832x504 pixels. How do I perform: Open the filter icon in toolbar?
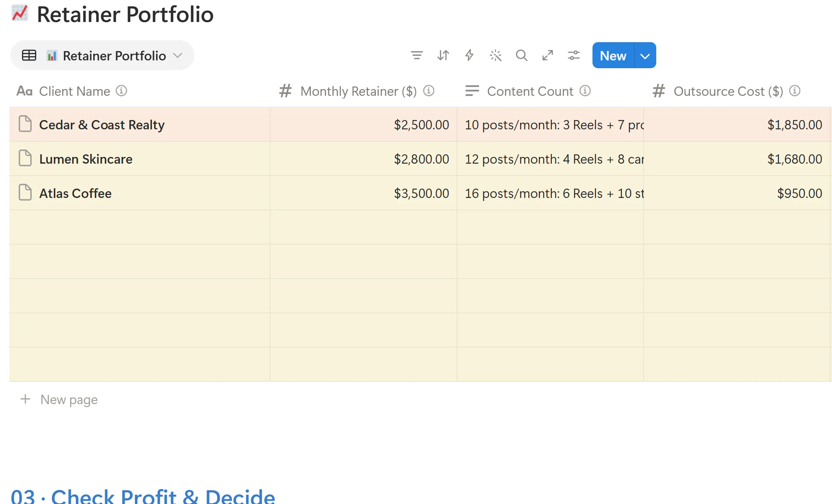[x=417, y=56]
